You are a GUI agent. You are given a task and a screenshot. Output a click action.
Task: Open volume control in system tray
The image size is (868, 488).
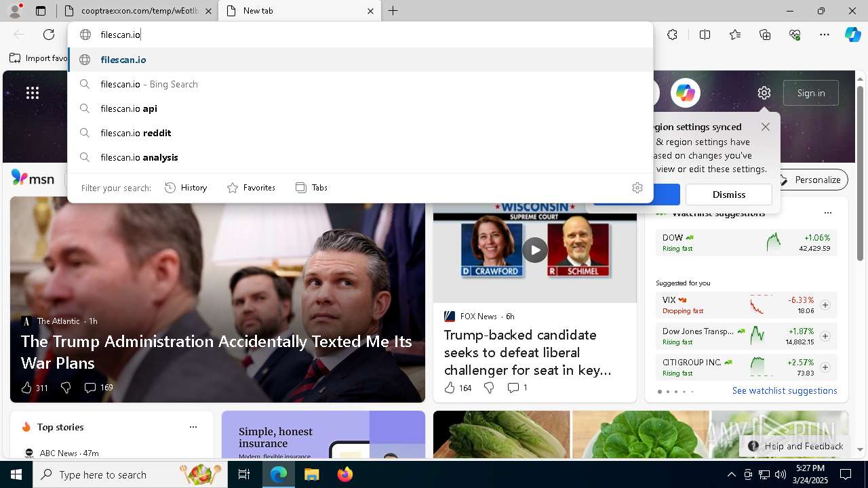click(x=780, y=474)
